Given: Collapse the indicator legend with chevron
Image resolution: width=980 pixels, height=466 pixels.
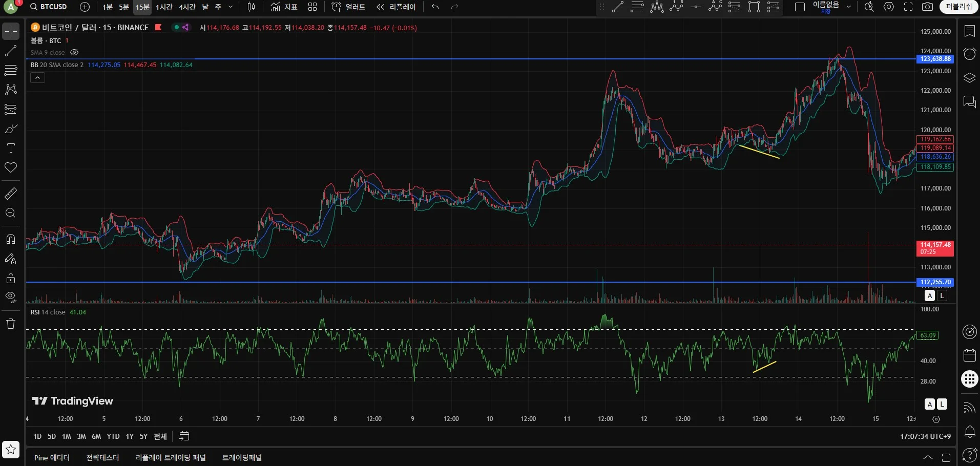Looking at the screenshot, I should [37, 78].
